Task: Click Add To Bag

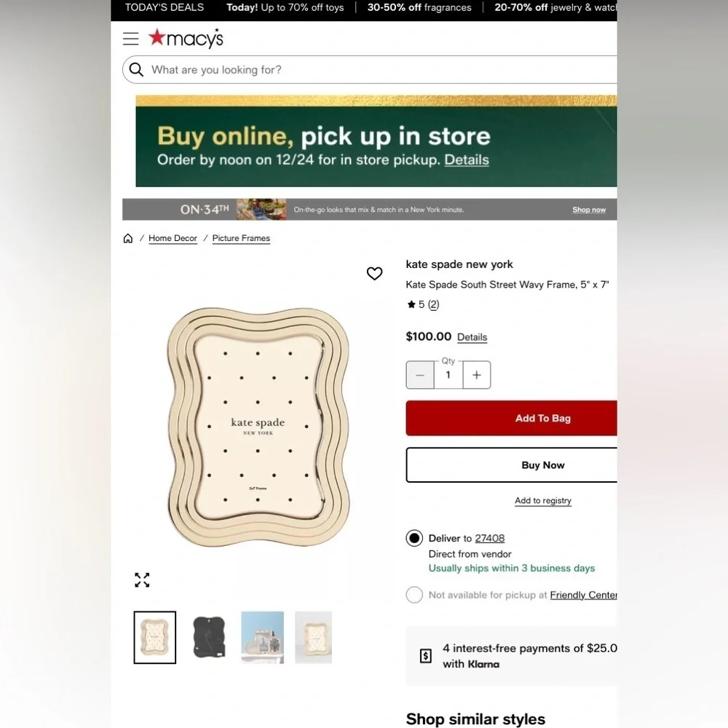Action: (x=511, y=419)
